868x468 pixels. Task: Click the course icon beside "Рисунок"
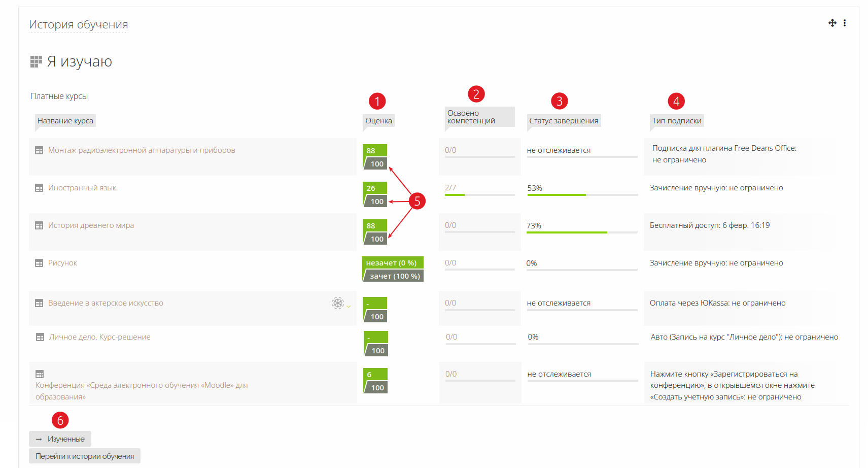(x=39, y=263)
